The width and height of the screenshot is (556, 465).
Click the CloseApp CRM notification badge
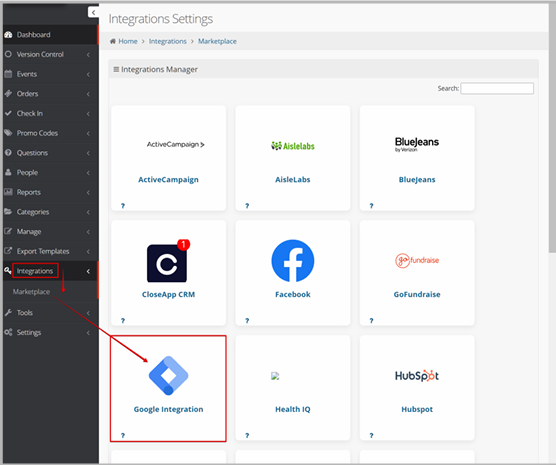tap(183, 244)
